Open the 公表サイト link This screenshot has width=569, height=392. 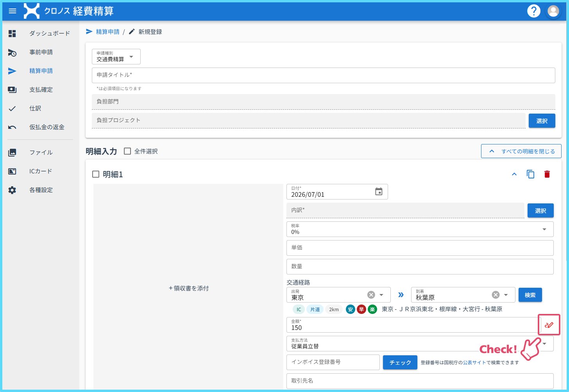(x=474, y=363)
